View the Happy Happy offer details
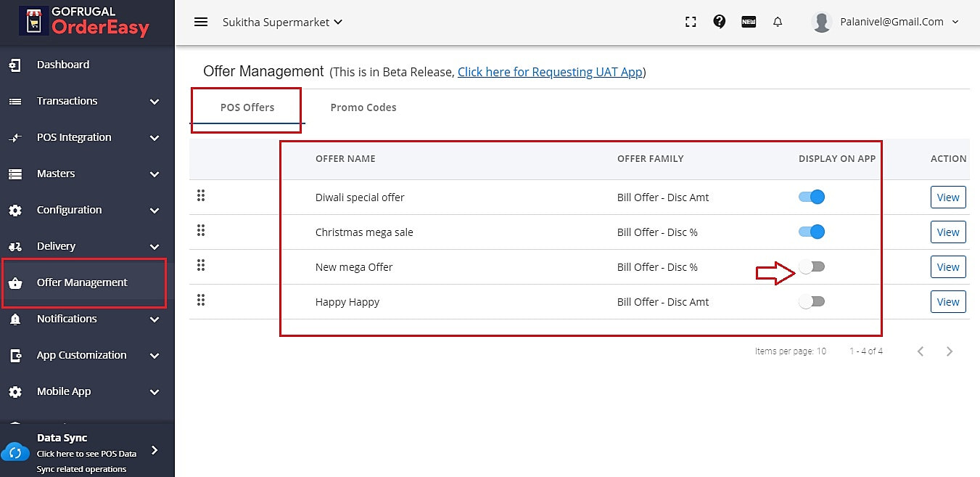The height and width of the screenshot is (477, 980). coord(947,302)
